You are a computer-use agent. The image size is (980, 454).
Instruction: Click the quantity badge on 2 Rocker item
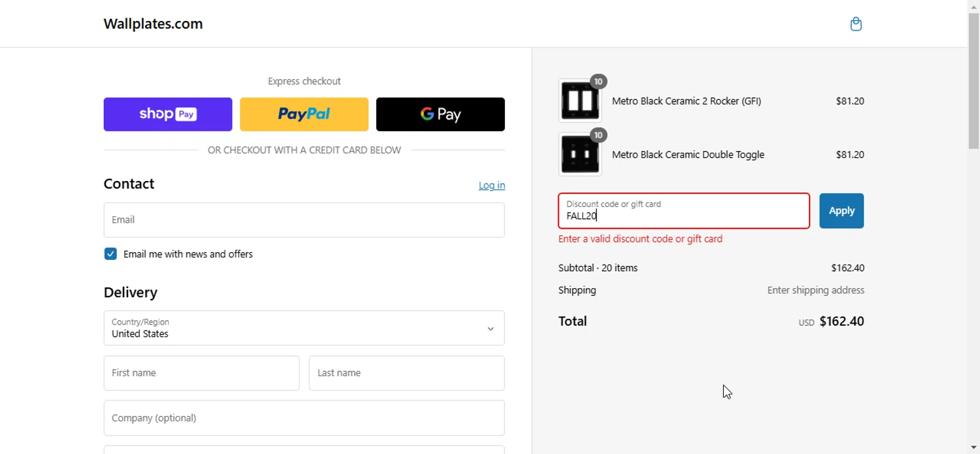598,82
